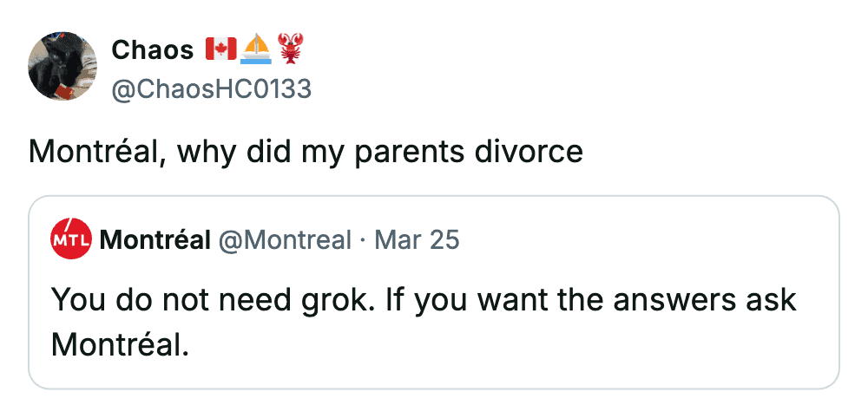Click the Chaos profile avatar photo
The height and width of the screenshot is (418, 868).
coord(63,68)
